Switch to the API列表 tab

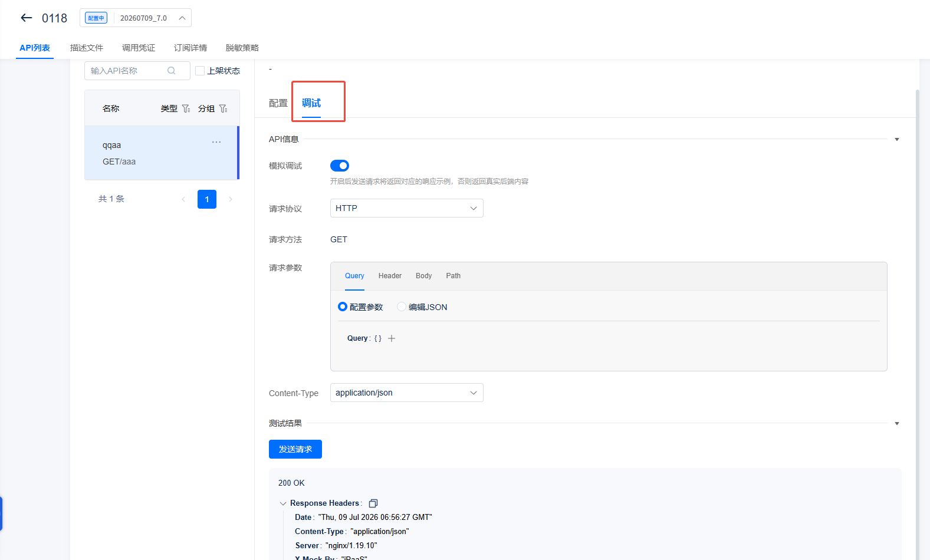pos(35,48)
